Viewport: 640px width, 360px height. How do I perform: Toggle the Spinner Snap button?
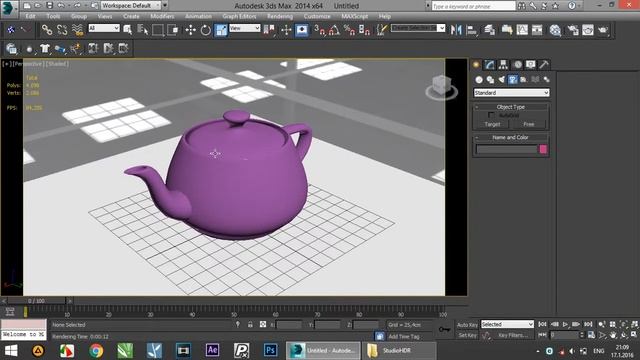click(x=364, y=30)
